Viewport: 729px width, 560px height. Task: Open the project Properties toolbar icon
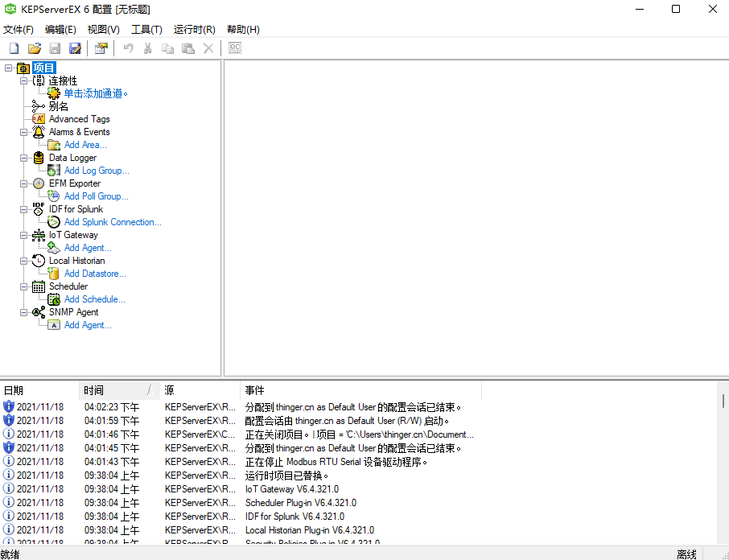point(101,48)
